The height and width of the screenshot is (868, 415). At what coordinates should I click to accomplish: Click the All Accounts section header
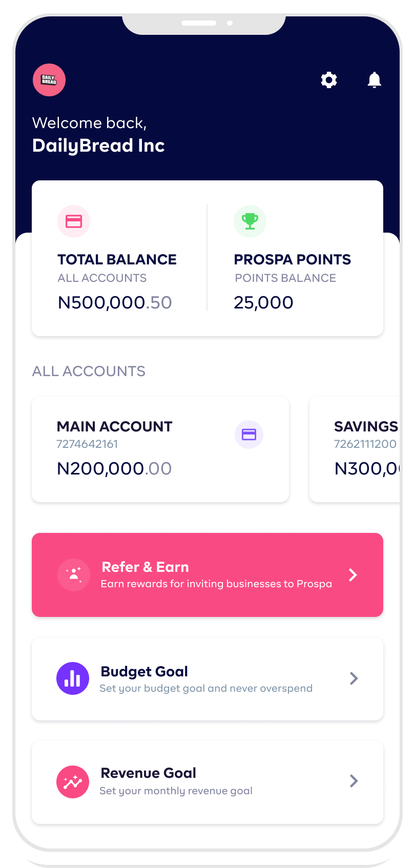[88, 371]
